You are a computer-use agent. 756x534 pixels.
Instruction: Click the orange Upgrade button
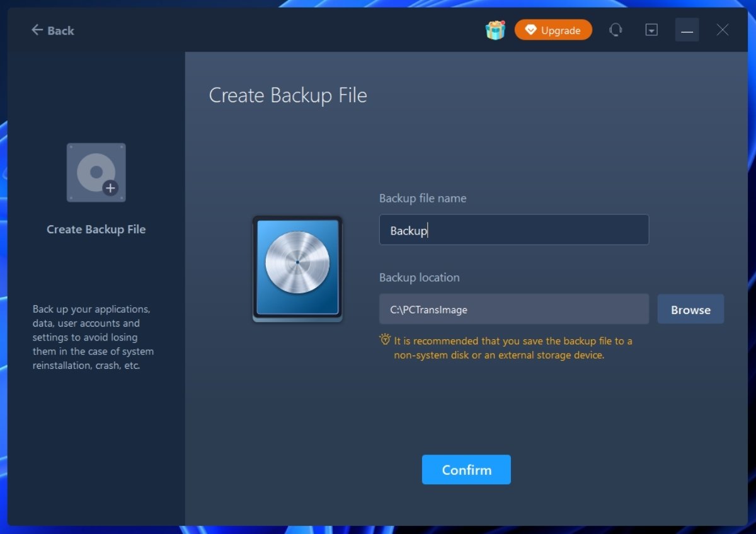pos(553,30)
